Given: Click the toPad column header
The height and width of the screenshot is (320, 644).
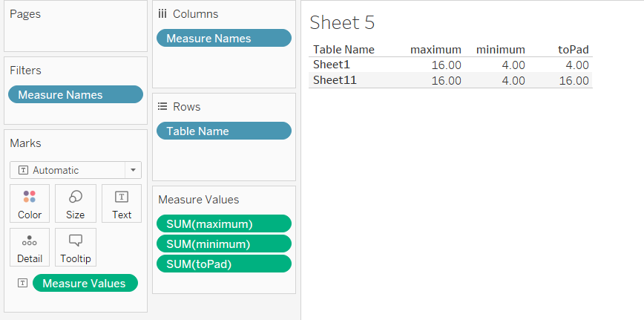Looking at the screenshot, I should (574, 50).
